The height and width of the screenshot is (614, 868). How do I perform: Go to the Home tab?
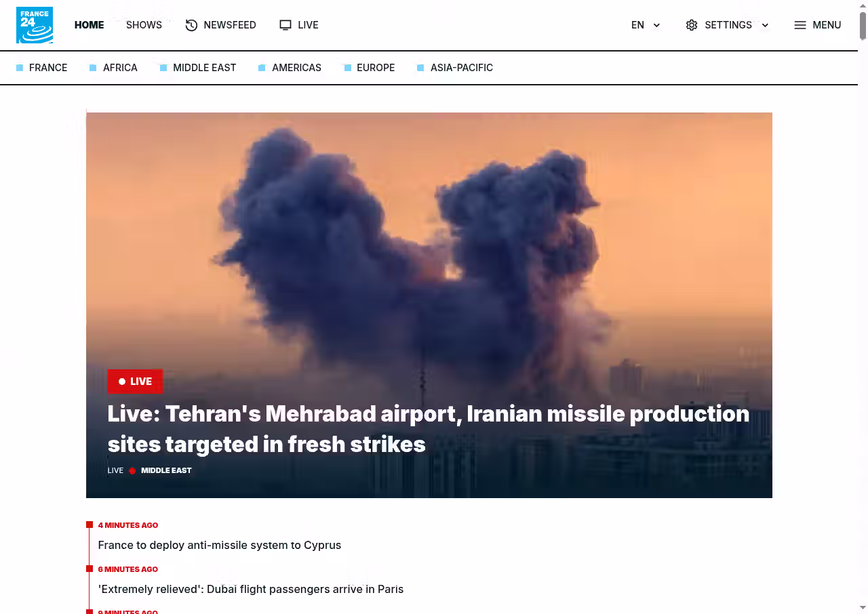point(89,25)
